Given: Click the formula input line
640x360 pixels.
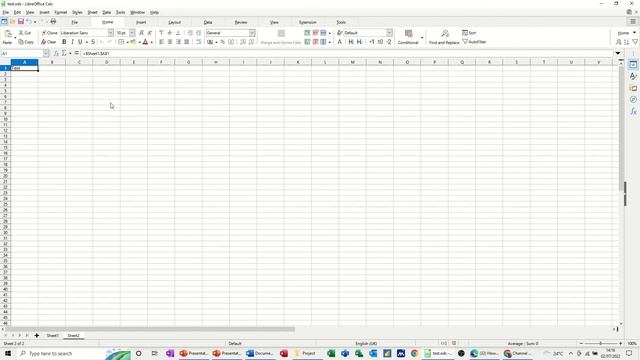Looking at the screenshot, I should (x=347, y=53).
